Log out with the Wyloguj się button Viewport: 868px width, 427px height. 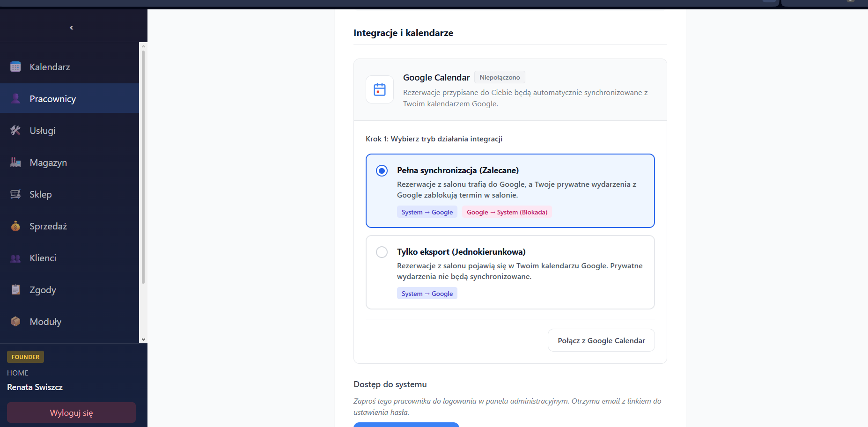[71, 412]
